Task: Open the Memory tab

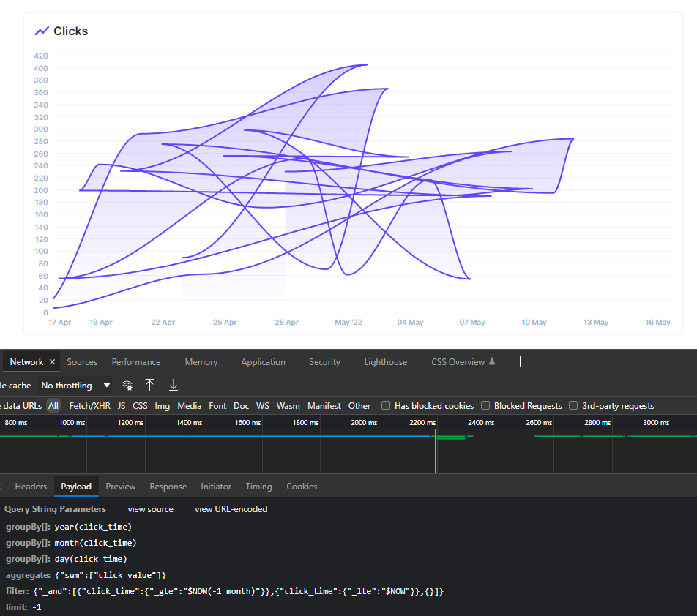Action: pyautogui.click(x=201, y=362)
